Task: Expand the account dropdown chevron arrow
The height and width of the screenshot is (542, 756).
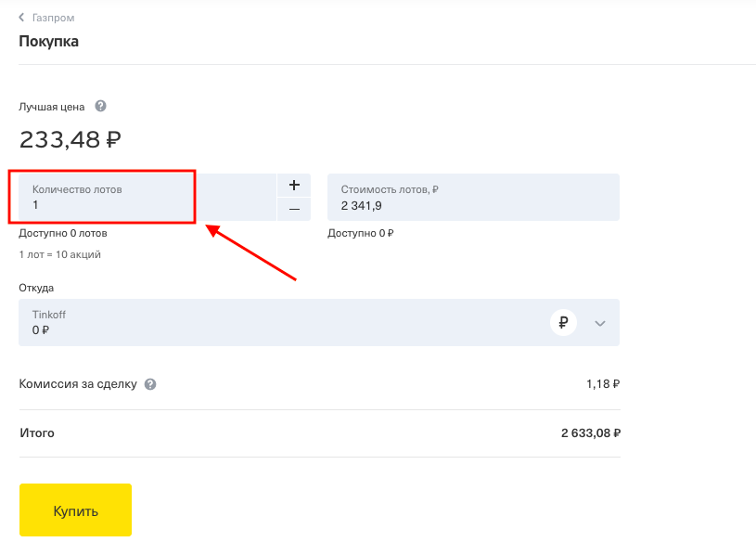Action: (600, 323)
